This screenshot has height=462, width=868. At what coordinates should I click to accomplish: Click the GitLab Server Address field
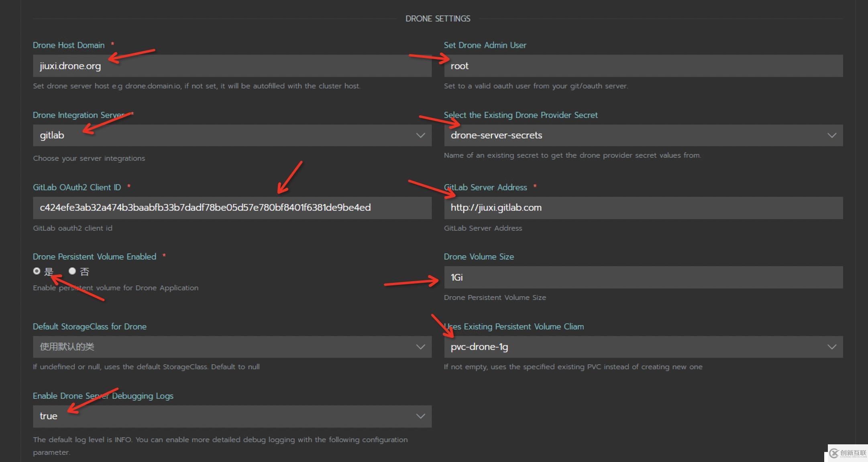coord(643,208)
